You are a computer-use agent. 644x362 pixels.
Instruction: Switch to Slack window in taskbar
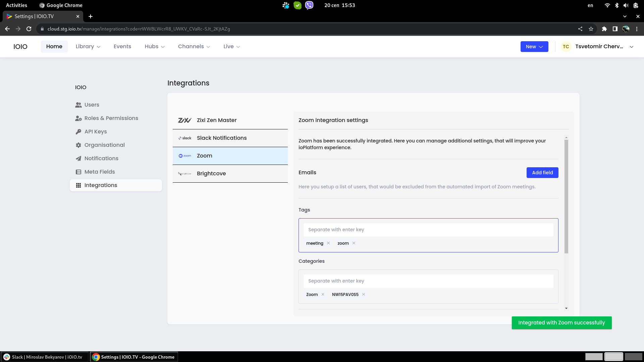point(45,357)
